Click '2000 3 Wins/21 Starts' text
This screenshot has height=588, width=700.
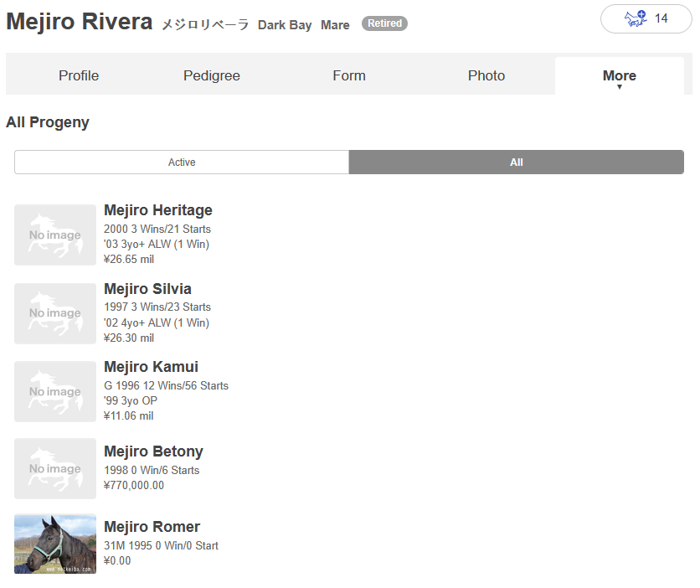(x=157, y=229)
